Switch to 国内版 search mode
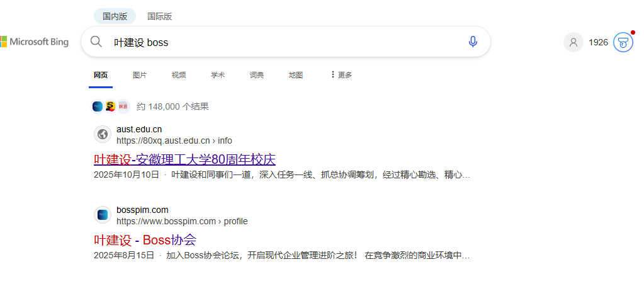The image size is (644, 286). click(115, 16)
